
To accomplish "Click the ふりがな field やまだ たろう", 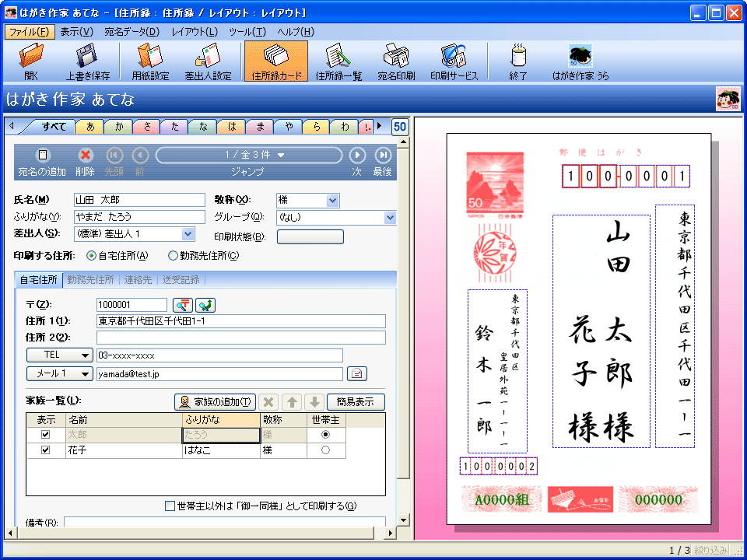I will [139, 217].
